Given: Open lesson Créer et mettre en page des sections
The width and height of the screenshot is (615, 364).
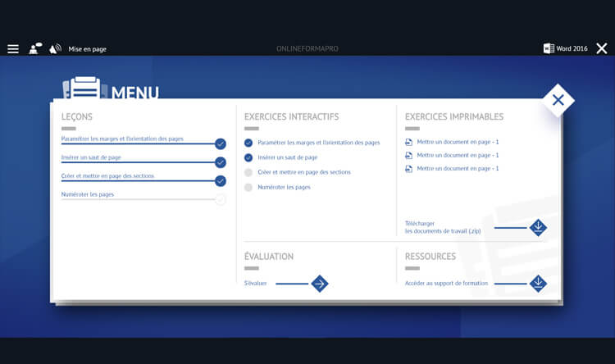Looking at the screenshot, I should point(107,175).
